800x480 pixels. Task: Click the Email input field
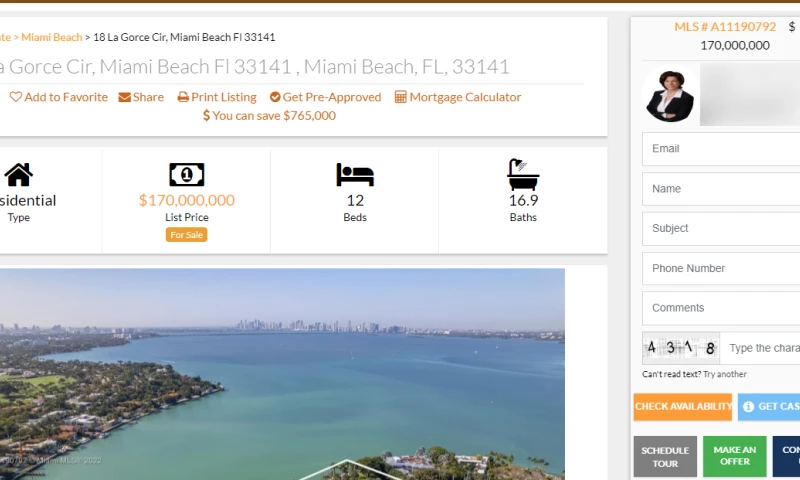pos(721,149)
